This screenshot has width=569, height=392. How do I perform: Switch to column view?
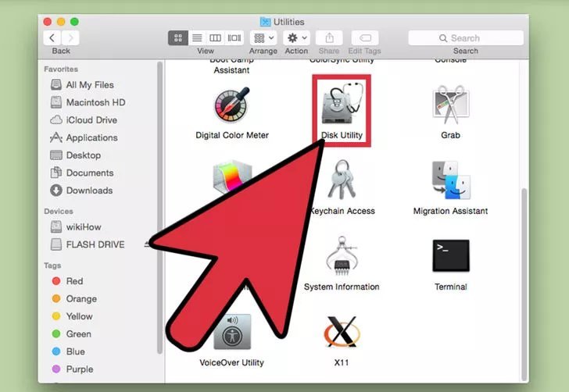click(215, 37)
